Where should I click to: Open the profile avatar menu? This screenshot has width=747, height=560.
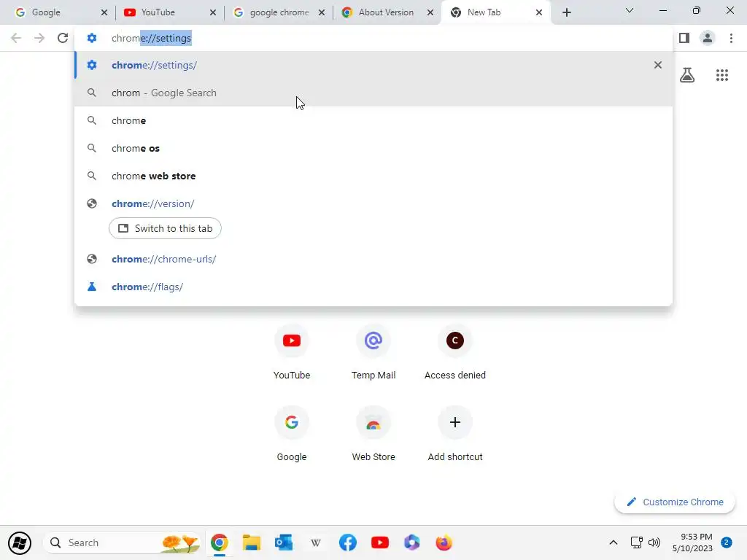[708, 38]
